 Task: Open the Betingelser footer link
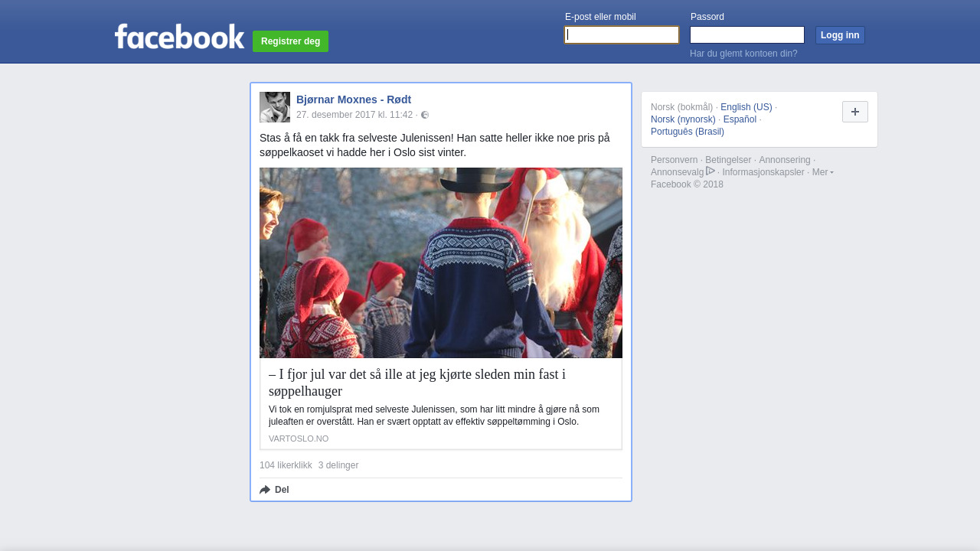(728, 160)
